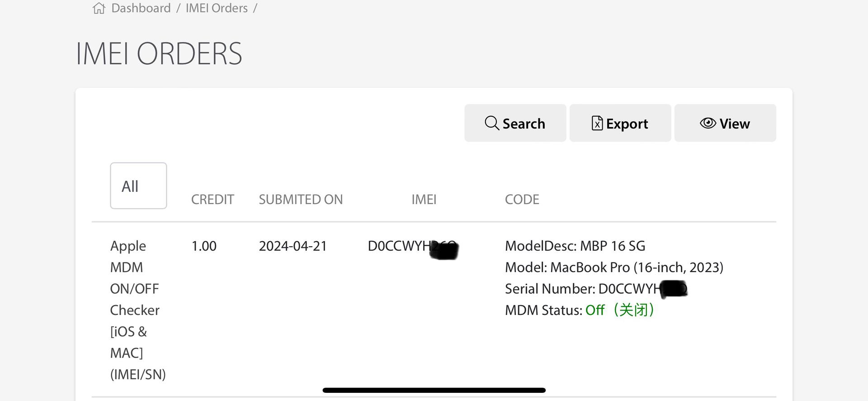Click the D0CCWYH IMEI value

point(413,247)
